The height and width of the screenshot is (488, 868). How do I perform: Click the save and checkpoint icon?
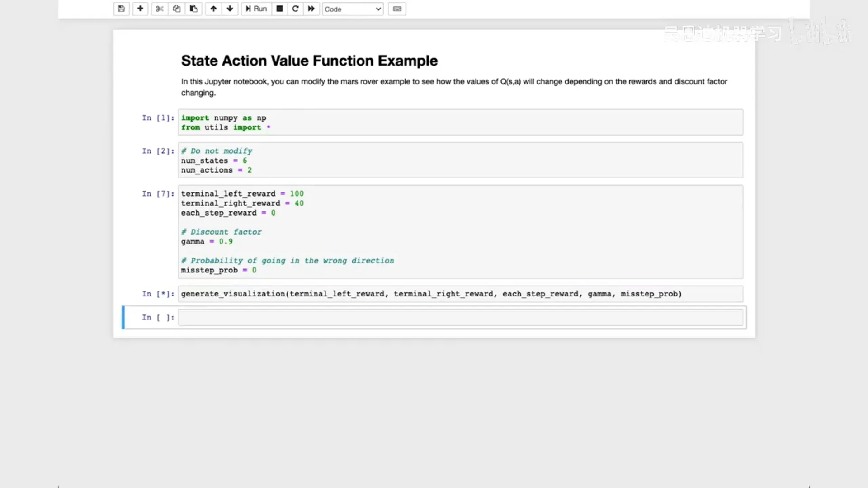point(121,9)
